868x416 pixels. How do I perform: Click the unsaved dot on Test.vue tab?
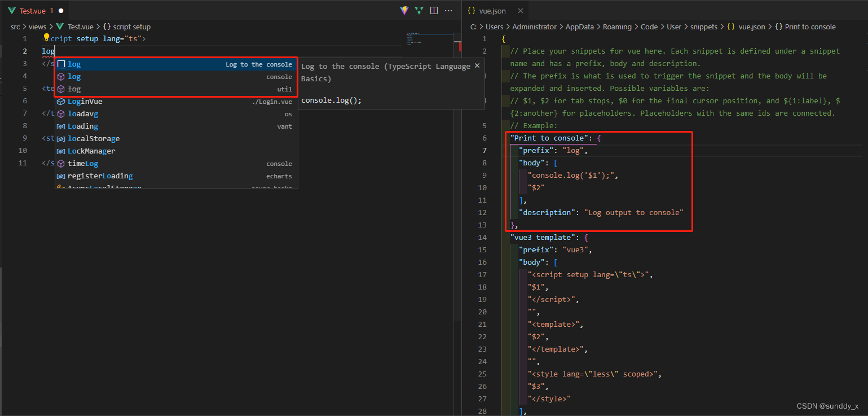61,11
